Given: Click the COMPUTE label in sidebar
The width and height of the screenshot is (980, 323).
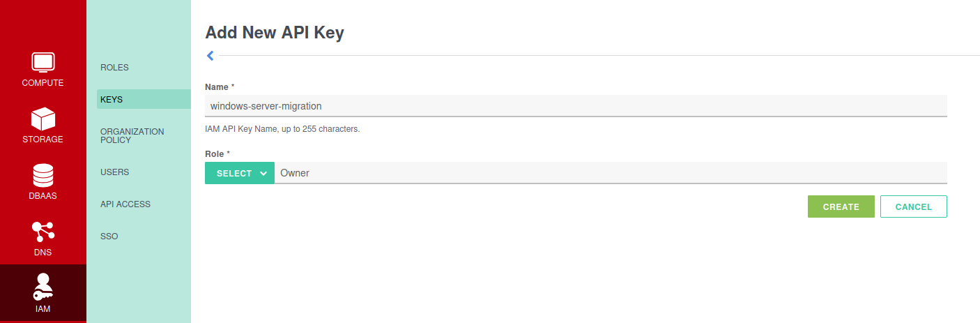Looking at the screenshot, I should [43, 83].
